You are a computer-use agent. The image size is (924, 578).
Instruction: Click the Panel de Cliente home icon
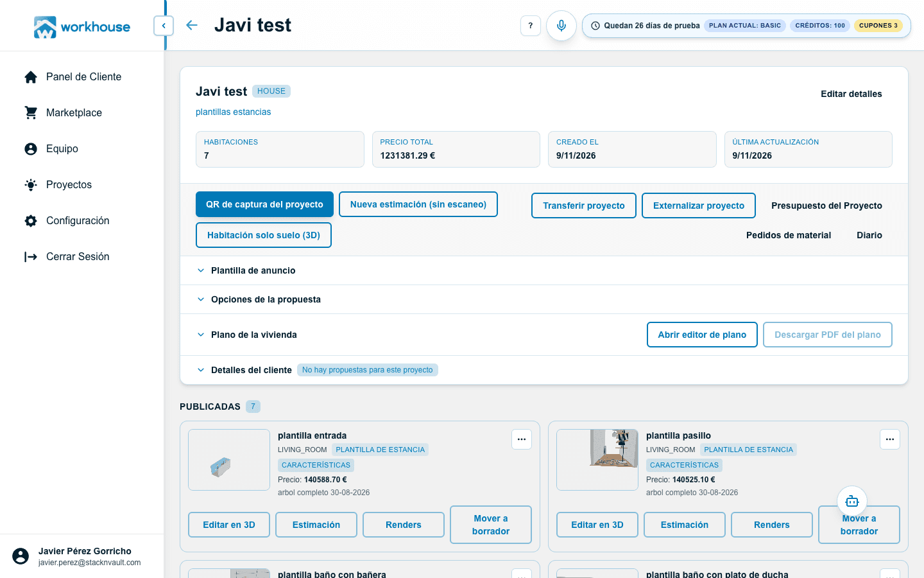tap(31, 77)
